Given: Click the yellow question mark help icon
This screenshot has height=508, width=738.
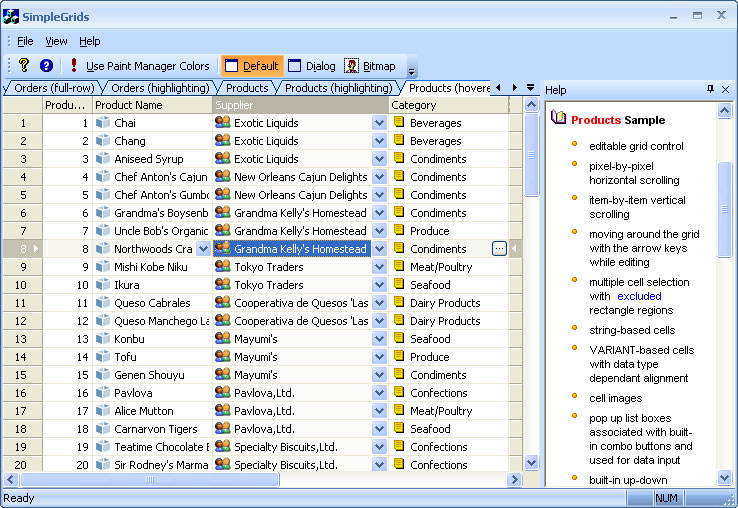Looking at the screenshot, I should point(24,65).
